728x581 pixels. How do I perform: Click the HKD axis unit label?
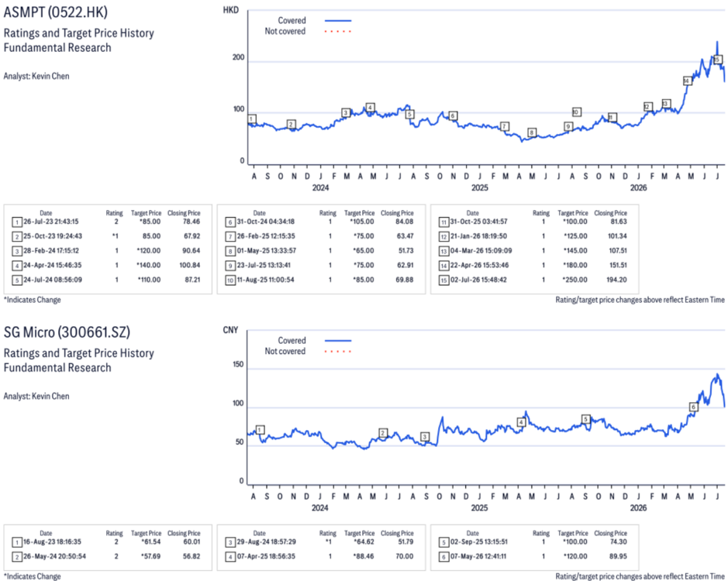[231, 10]
